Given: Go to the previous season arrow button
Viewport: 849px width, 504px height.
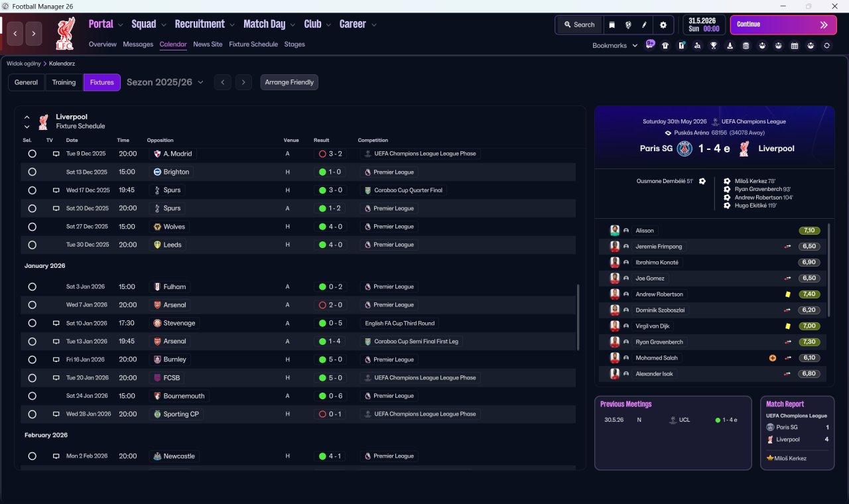Looking at the screenshot, I should tap(223, 82).
